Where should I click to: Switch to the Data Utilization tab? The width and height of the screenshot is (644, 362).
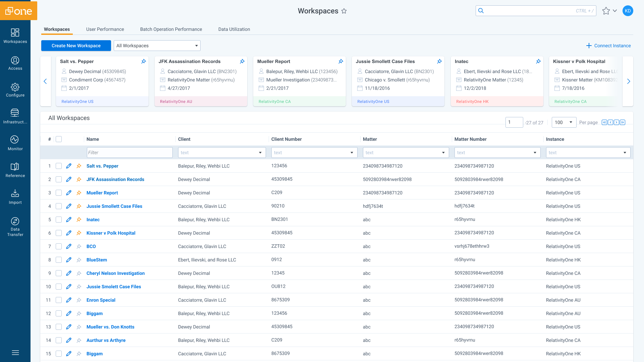234,29
